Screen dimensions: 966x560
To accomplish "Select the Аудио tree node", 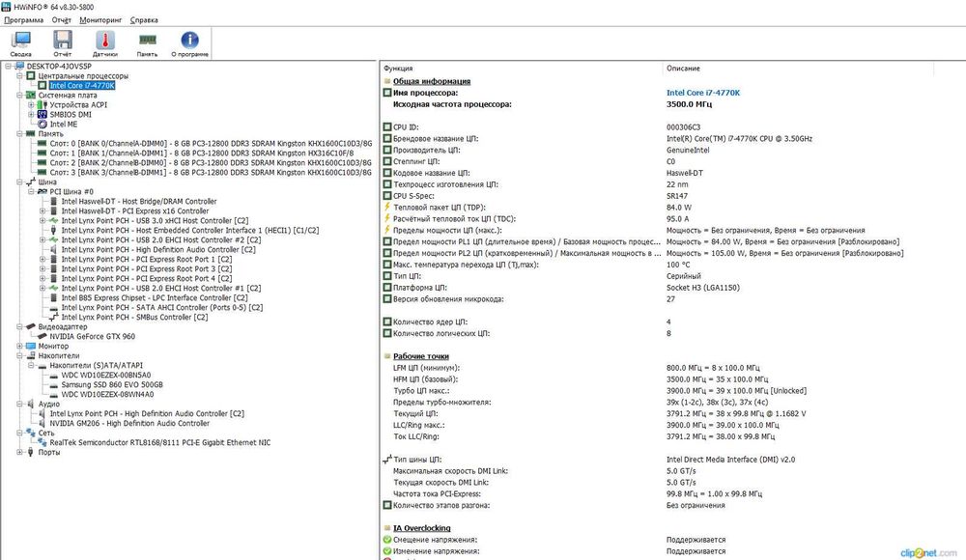I will click(48, 405).
